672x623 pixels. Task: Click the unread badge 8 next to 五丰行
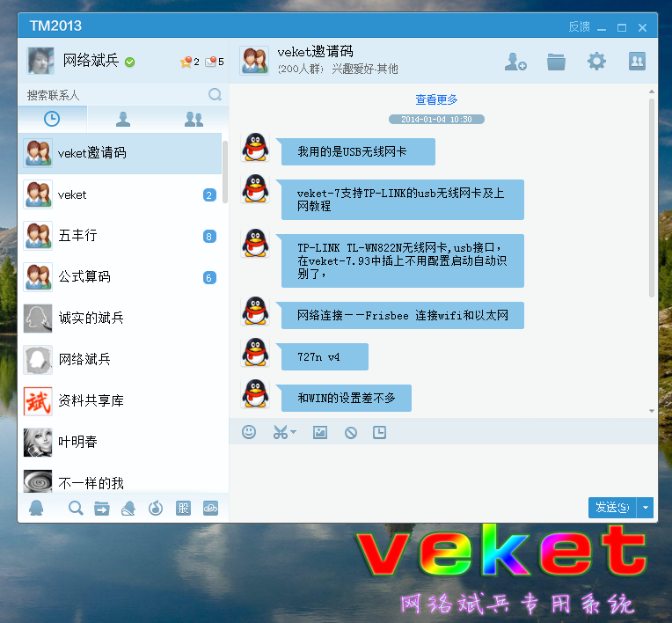coord(209,236)
